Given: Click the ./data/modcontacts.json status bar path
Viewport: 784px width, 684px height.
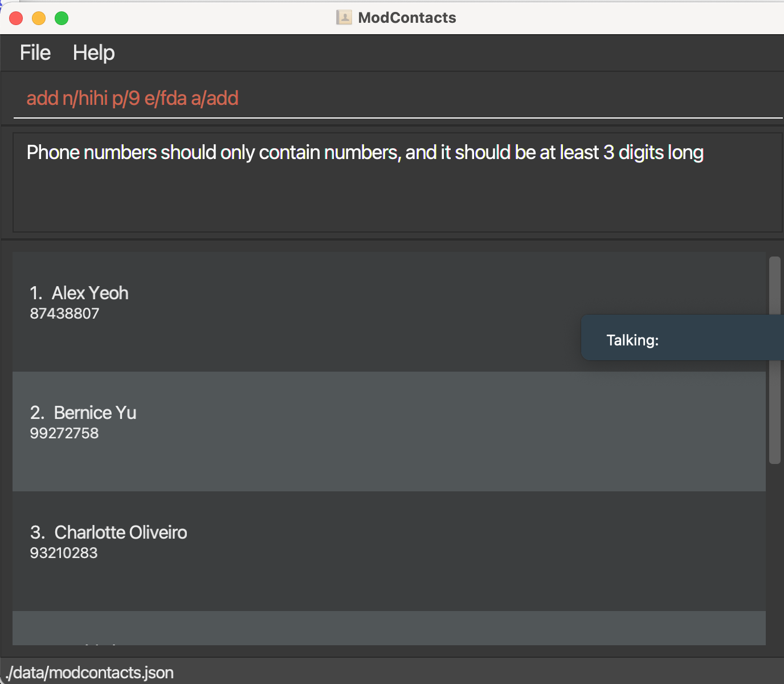Looking at the screenshot, I should 89,673.
